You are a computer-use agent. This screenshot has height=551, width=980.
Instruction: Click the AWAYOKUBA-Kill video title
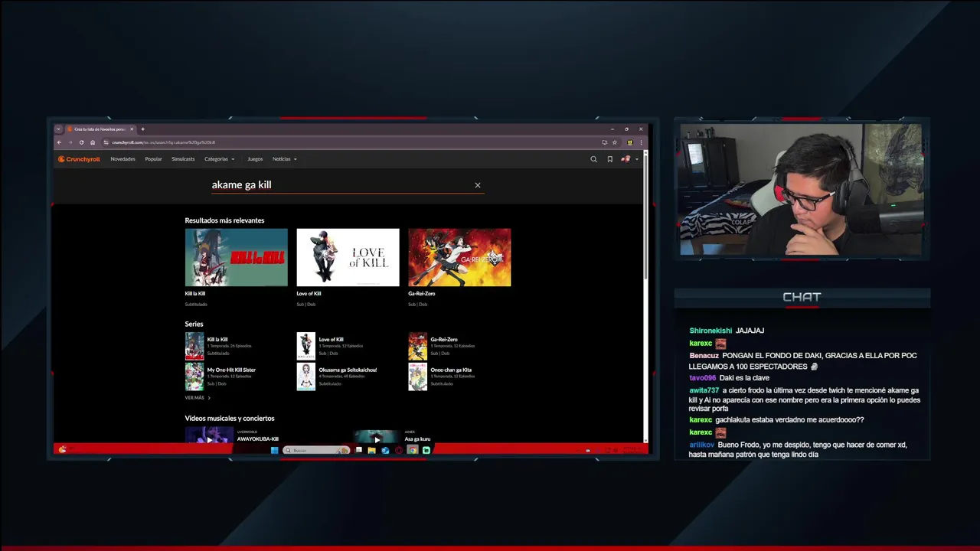click(258, 439)
